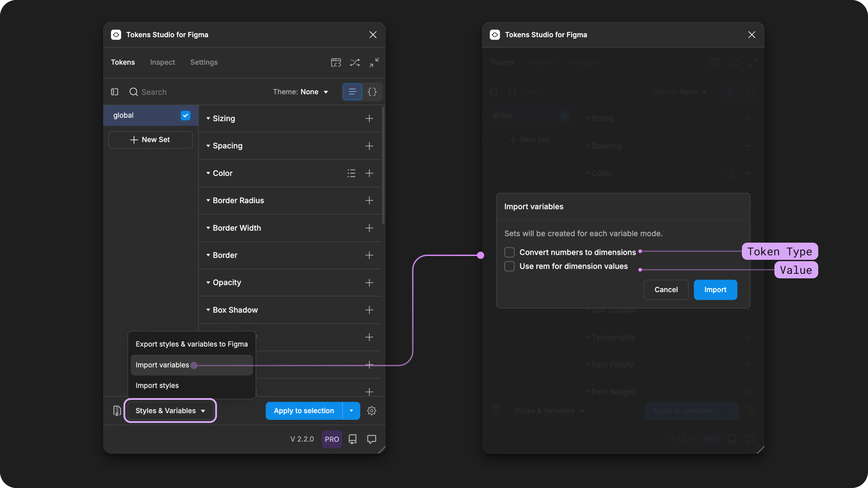Add a new Color token

tap(369, 173)
